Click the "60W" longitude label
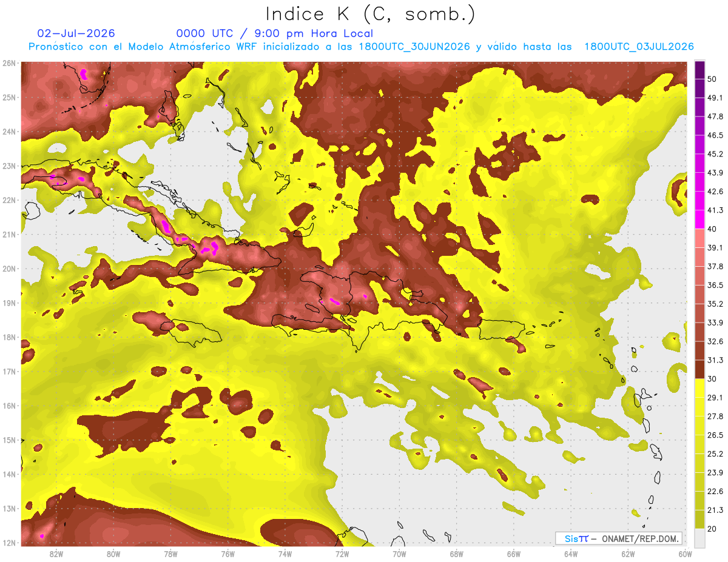 [686, 554]
